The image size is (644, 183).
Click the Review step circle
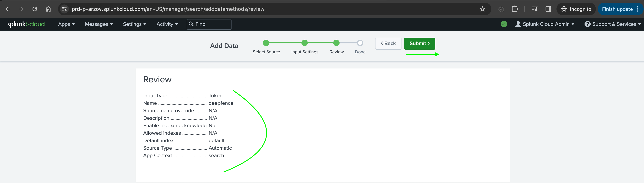(x=337, y=43)
